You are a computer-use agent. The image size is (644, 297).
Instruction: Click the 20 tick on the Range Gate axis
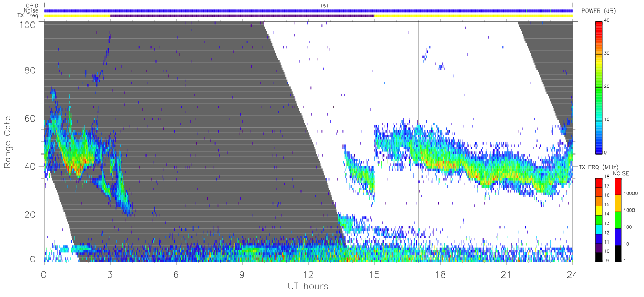[30, 214]
